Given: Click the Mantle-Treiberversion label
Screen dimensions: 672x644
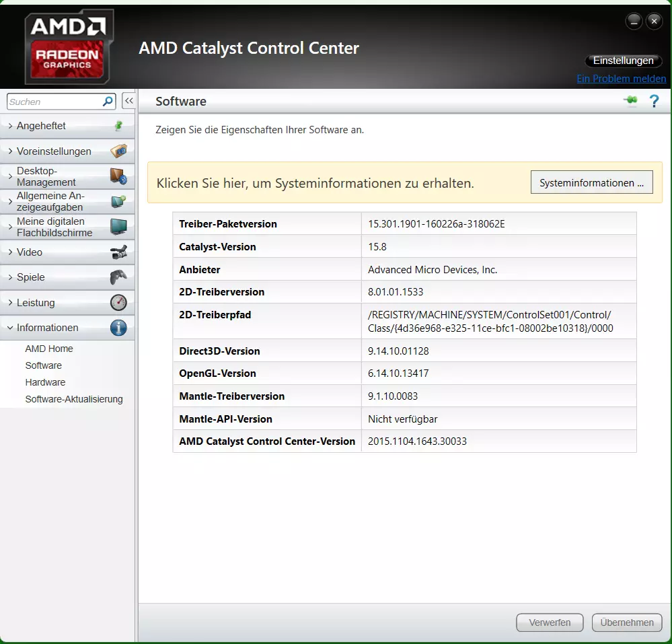Looking at the screenshot, I should point(231,396).
